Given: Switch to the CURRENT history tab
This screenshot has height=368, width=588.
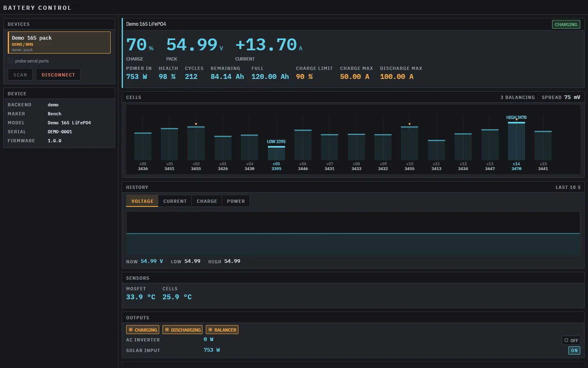Looking at the screenshot, I should pos(175,201).
